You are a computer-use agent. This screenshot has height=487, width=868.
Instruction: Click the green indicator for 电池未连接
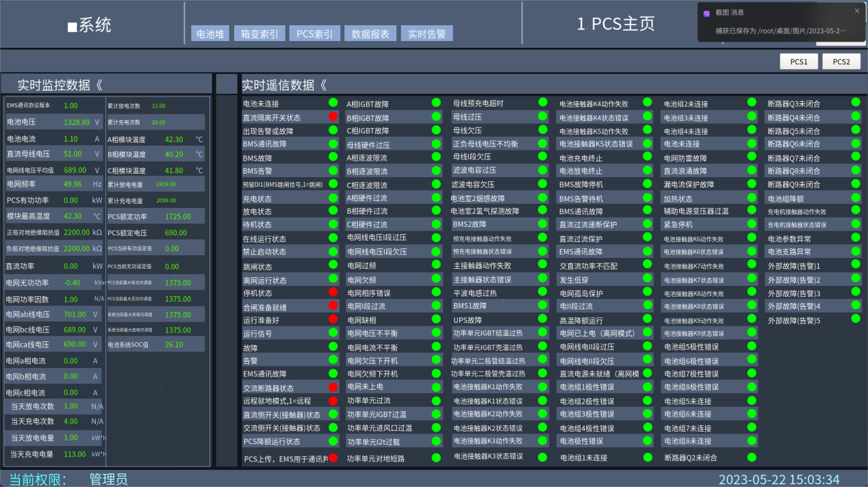click(x=333, y=103)
